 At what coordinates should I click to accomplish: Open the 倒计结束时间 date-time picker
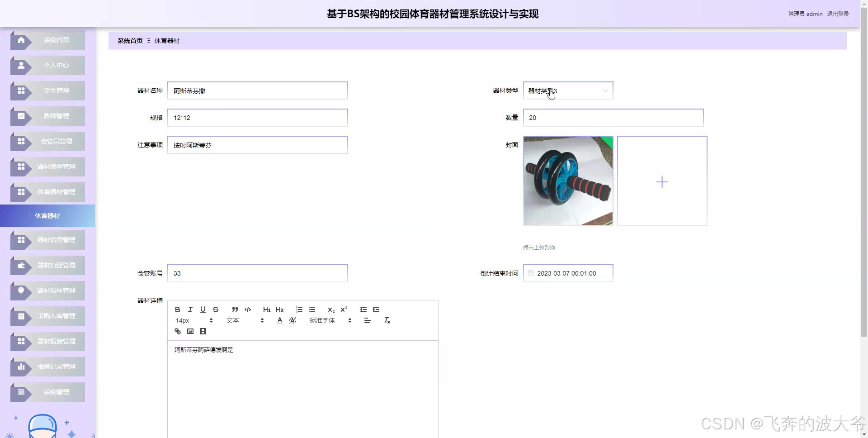[568, 273]
